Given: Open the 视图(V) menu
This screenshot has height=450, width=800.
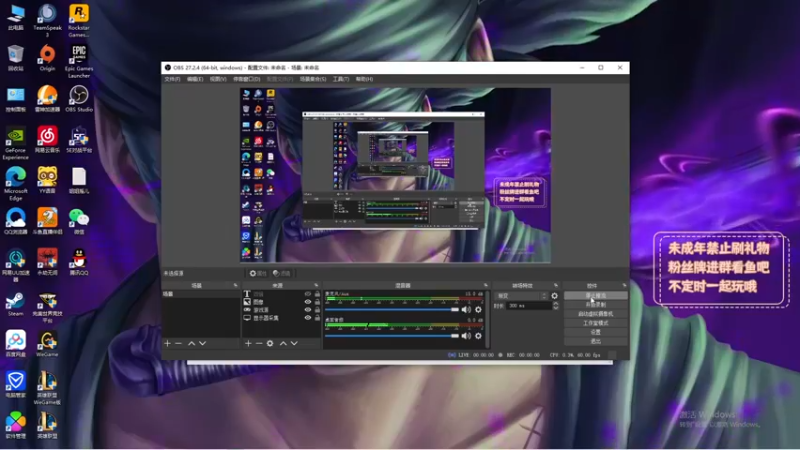Looking at the screenshot, I should point(218,79).
